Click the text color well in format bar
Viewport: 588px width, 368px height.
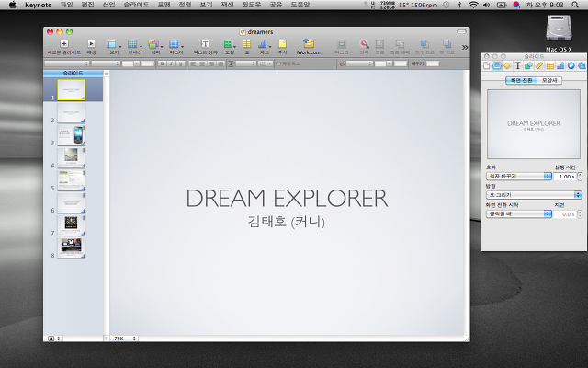click(148, 63)
